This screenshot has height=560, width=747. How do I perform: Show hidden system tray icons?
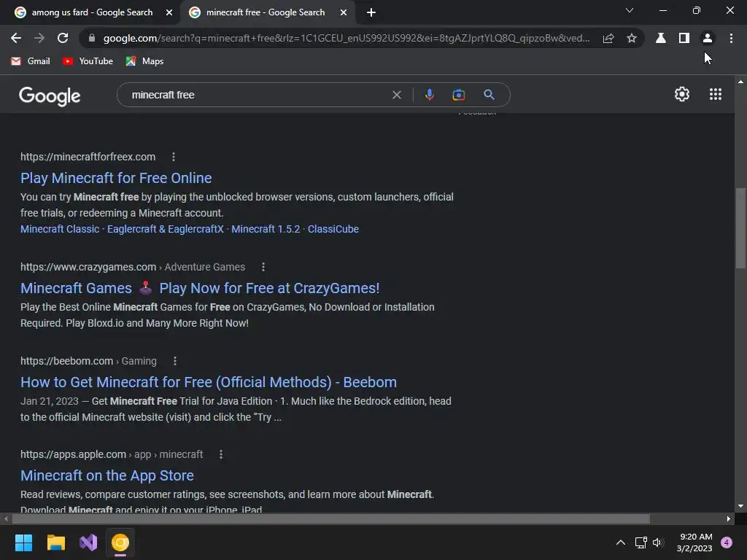point(621,542)
